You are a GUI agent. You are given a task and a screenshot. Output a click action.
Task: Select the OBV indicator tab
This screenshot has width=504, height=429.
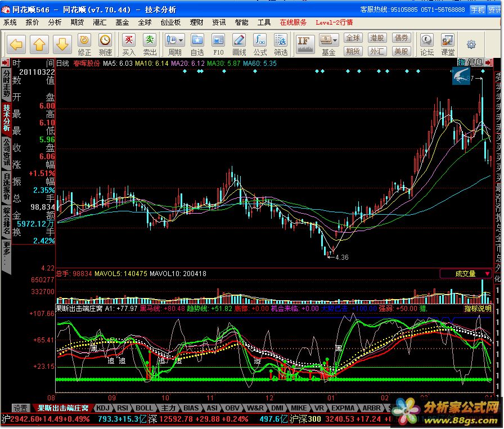pos(232,408)
